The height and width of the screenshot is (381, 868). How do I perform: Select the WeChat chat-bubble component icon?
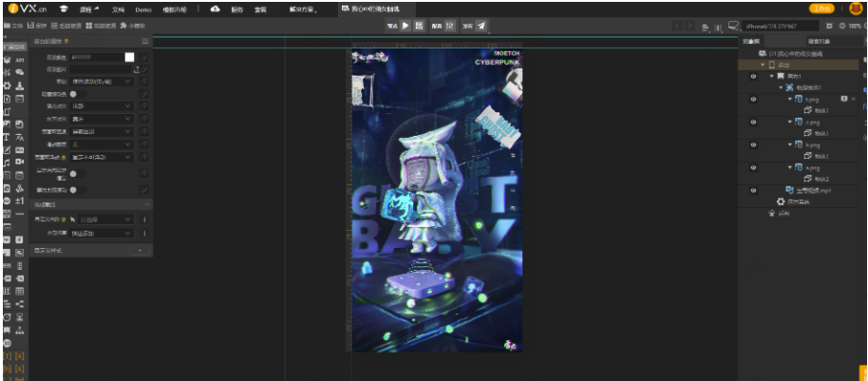[20, 72]
